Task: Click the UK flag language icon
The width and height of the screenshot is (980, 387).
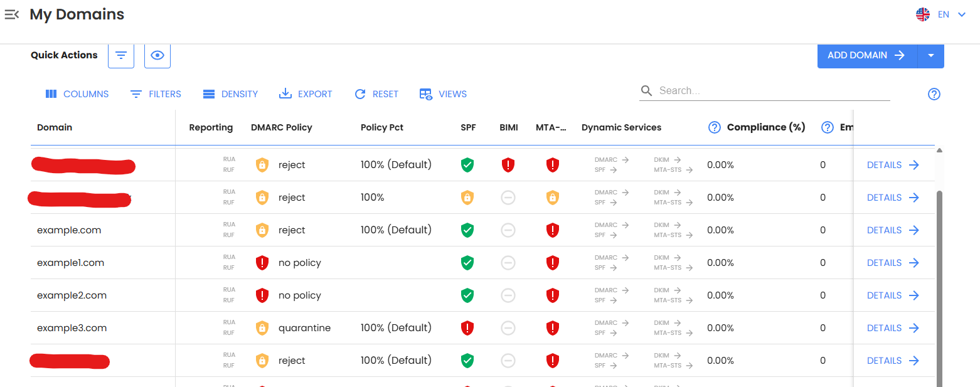Action: click(923, 14)
